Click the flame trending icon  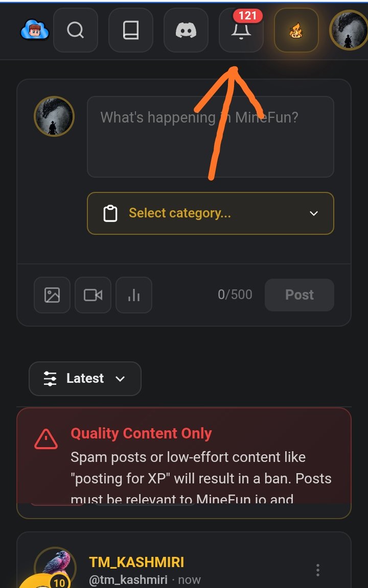tap(296, 30)
